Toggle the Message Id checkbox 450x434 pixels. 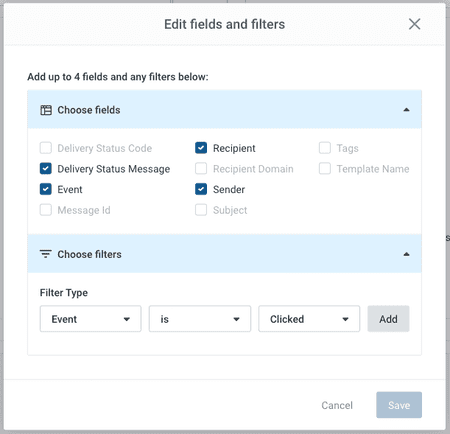[x=46, y=210]
